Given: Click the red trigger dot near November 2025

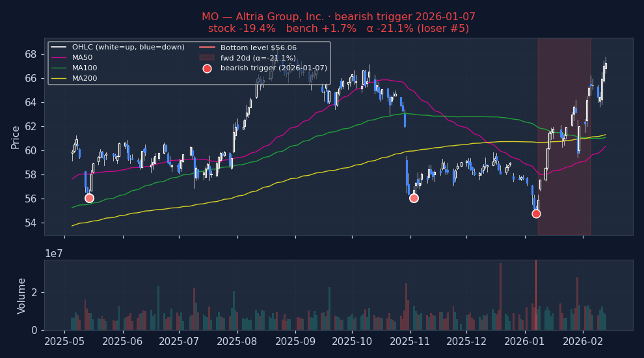Looking at the screenshot, I should [414, 198].
